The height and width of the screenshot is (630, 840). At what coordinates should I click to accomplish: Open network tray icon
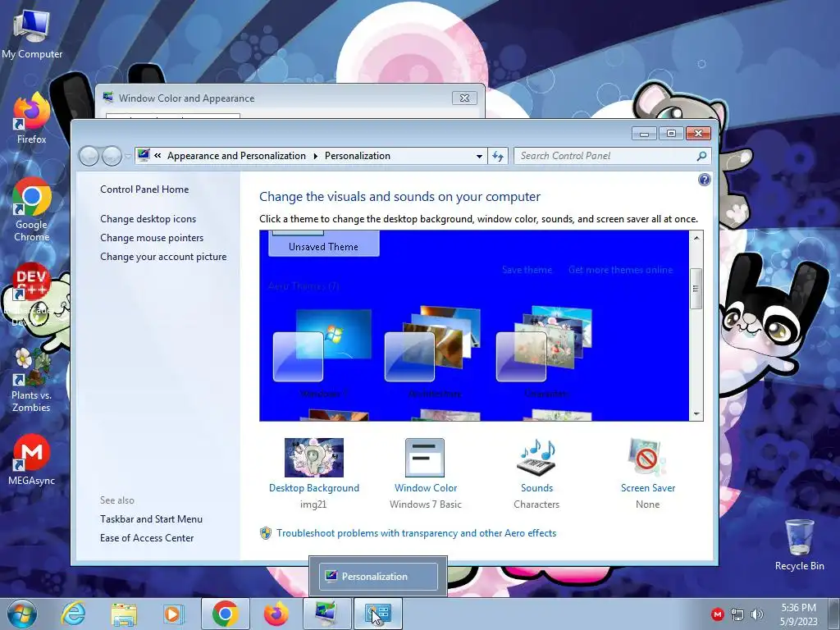pyautogui.click(x=737, y=614)
